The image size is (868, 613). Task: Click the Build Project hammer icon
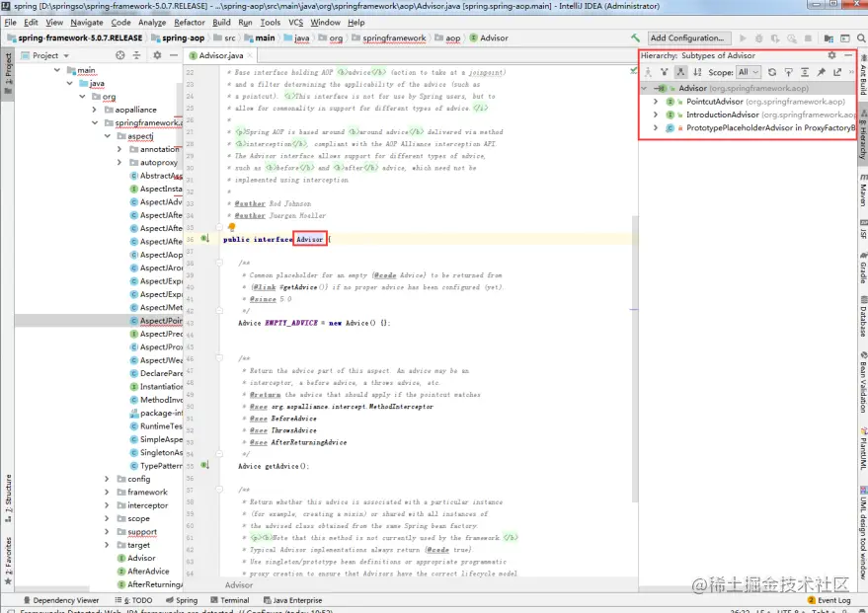[x=635, y=38]
